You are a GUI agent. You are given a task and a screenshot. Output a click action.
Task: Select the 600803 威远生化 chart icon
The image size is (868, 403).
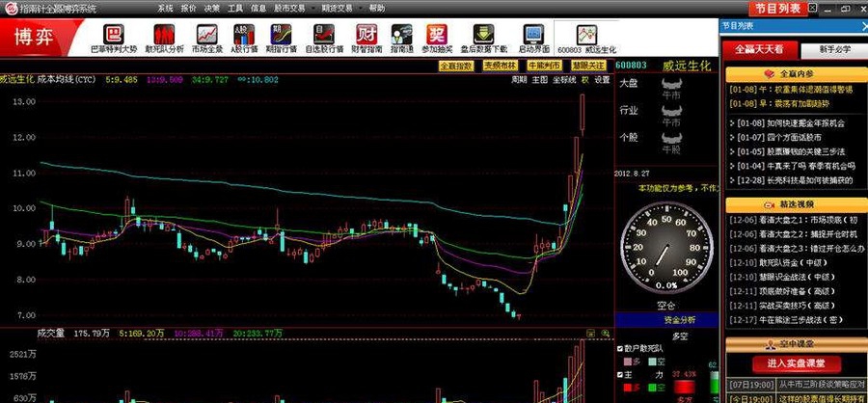[586, 35]
